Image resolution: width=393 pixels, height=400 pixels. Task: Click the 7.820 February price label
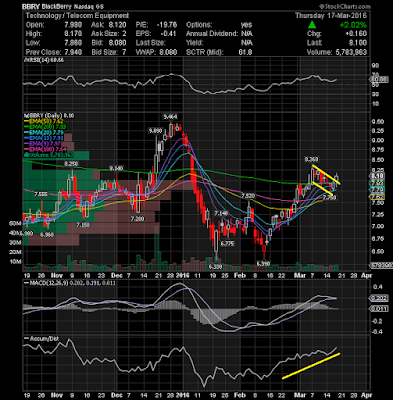click(248, 196)
